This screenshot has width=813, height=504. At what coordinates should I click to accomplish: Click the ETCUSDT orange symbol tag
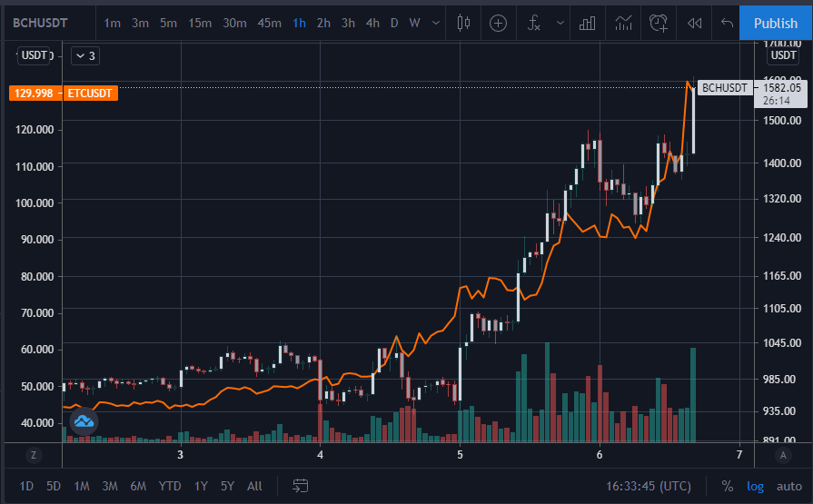[x=90, y=94]
